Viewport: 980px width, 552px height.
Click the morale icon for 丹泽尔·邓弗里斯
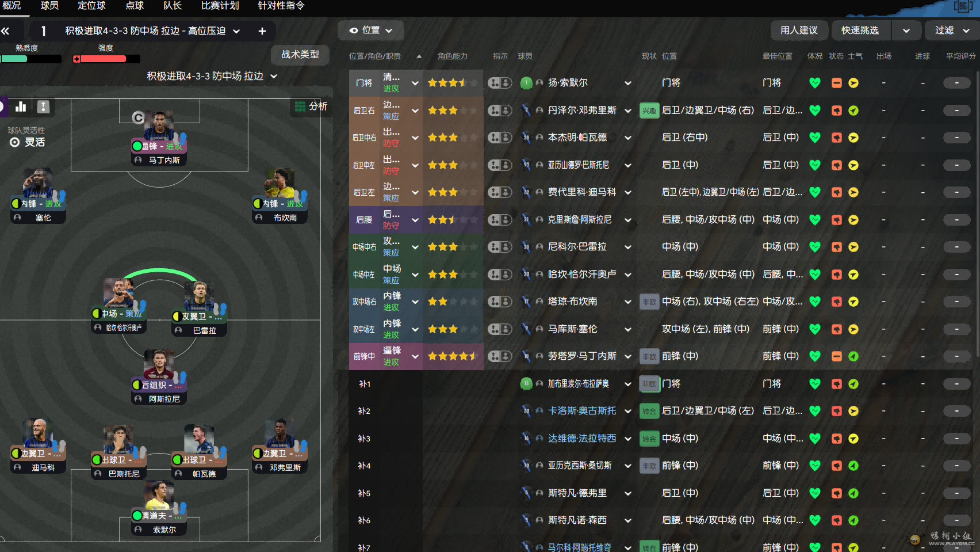(853, 111)
